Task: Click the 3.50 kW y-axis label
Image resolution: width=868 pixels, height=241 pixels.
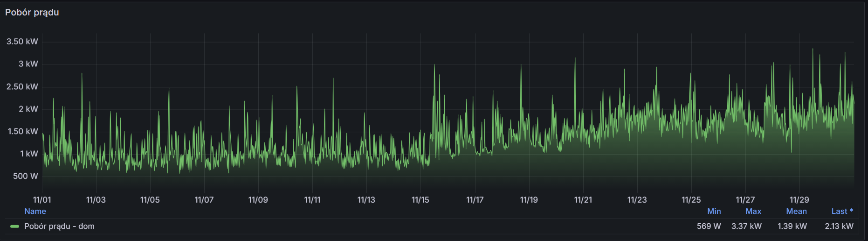Action: 22,42
